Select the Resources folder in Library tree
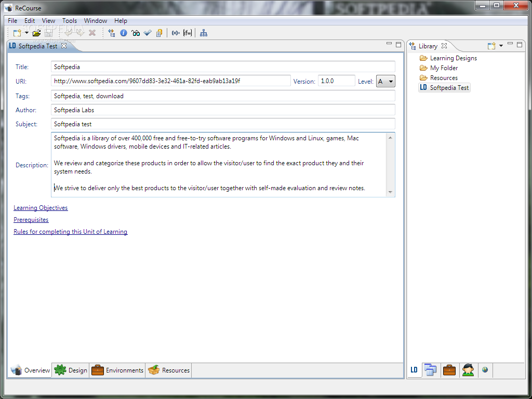532x399 pixels. (438, 78)
